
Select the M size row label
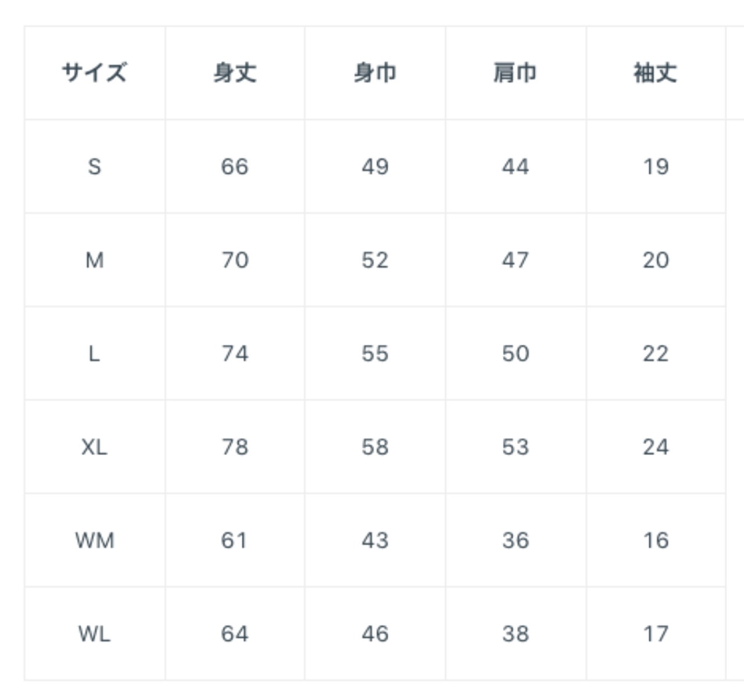pyautogui.click(x=94, y=260)
